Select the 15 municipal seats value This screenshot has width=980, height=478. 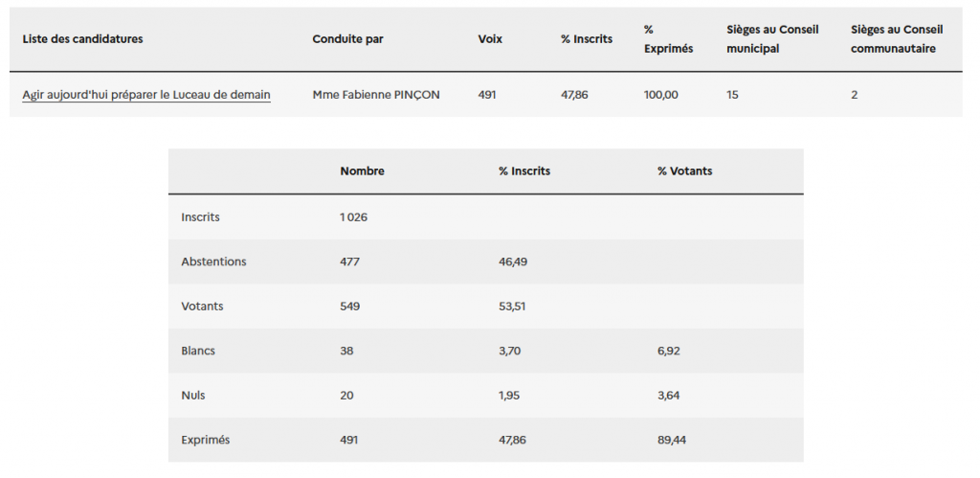pos(733,95)
